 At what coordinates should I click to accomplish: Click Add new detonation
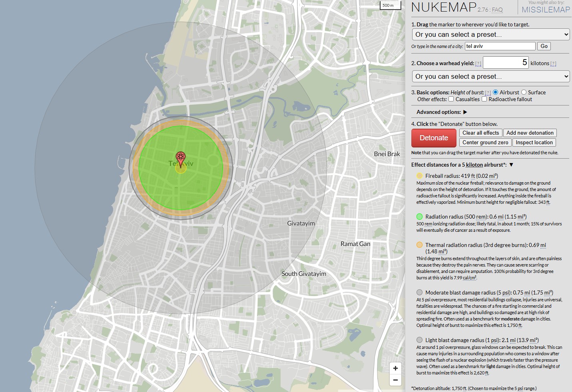click(x=530, y=133)
